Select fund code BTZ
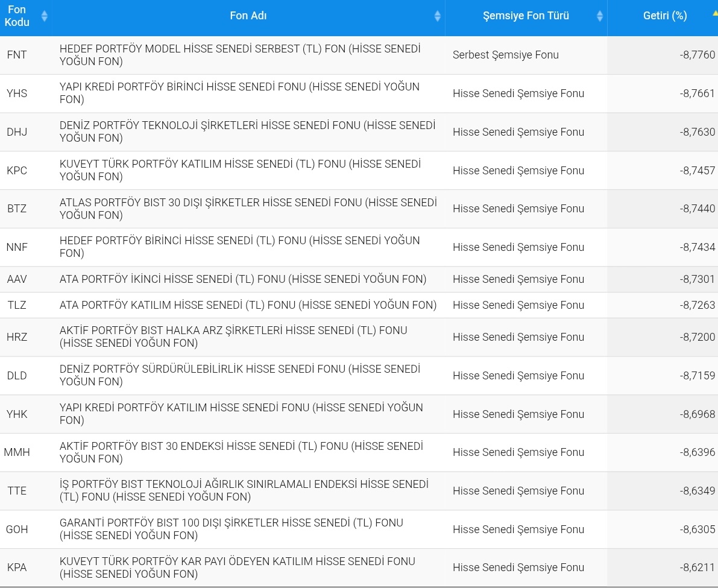 click(17, 209)
